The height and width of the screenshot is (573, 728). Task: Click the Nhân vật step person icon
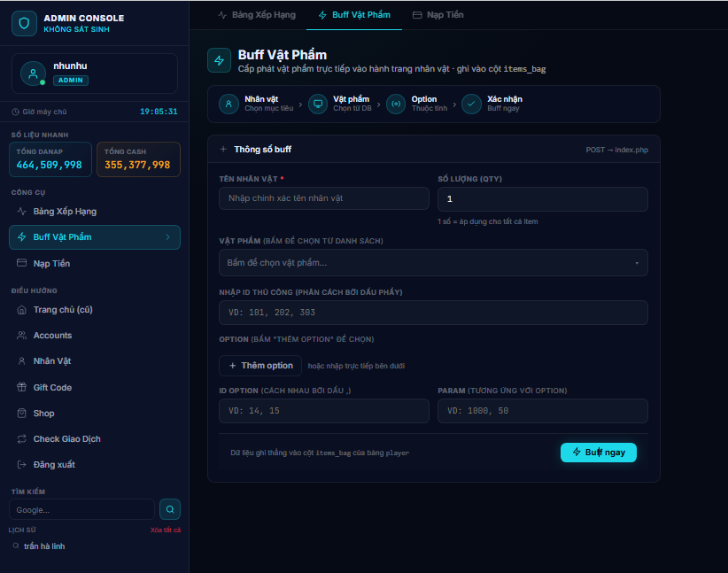[228, 104]
